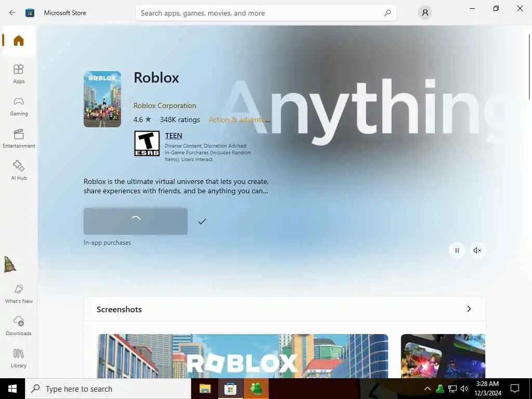532x399 pixels.
Task: Open the Entertainment section
Action: pos(19,138)
